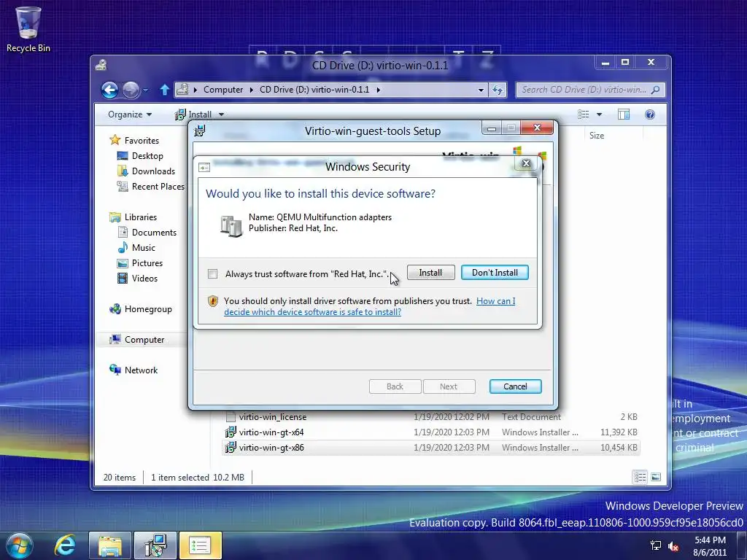Click Computer in the address breadcrumb

point(223,90)
